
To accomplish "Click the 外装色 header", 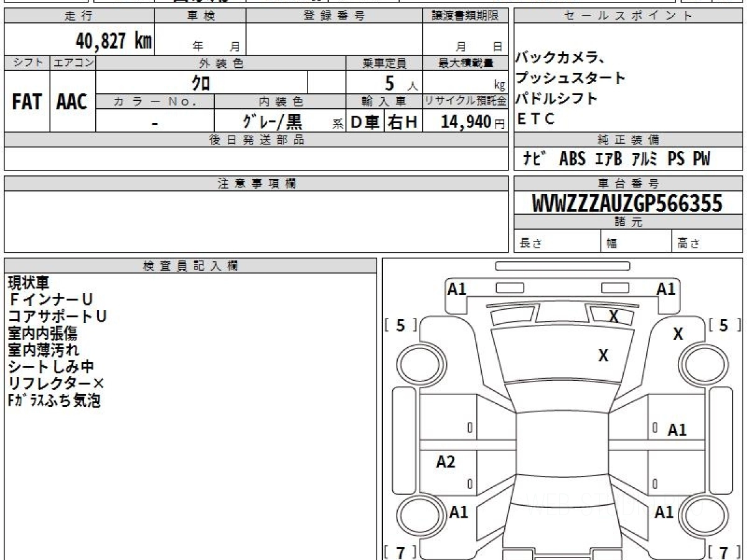I will pyautogui.click(x=221, y=63).
